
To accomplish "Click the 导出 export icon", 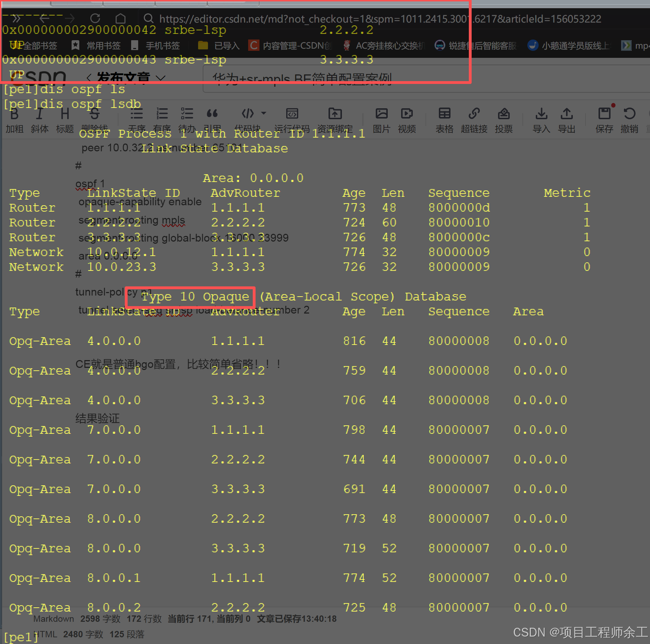I will (566, 120).
